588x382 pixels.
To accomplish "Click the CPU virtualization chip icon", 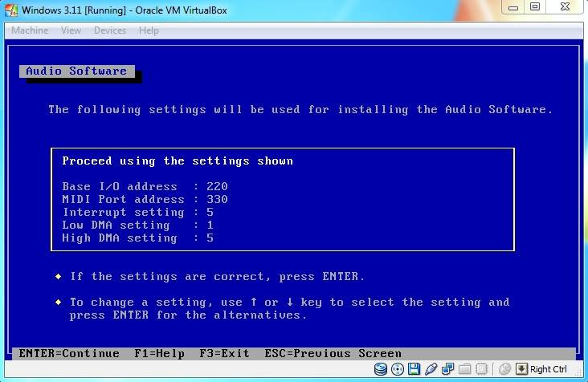I will pyautogui.click(x=480, y=369).
